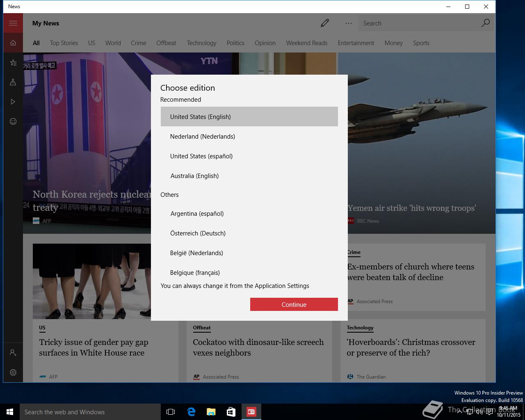Open the World tab
The height and width of the screenshot is (420, 525).
point(113,43)
